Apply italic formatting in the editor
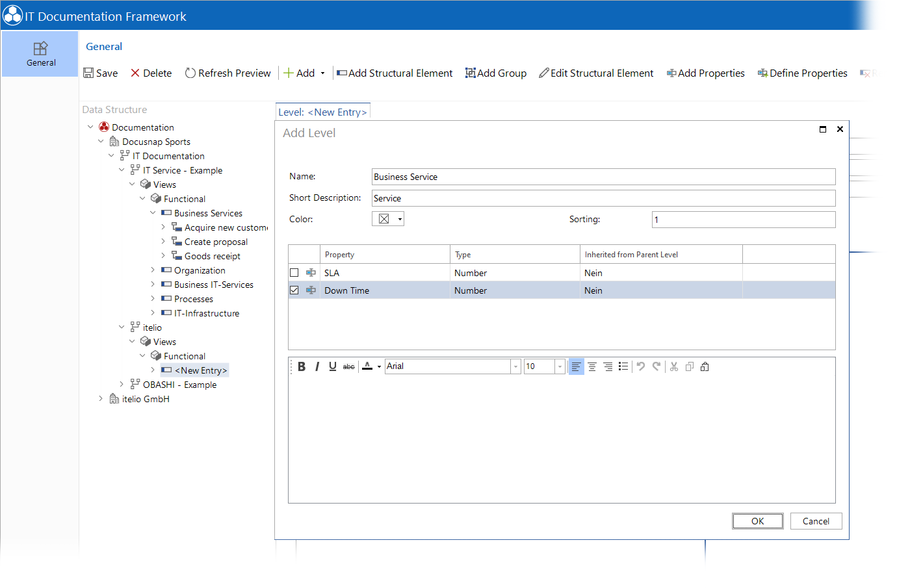Viewport: 897px width, 588px height. (x=317, y=366)
